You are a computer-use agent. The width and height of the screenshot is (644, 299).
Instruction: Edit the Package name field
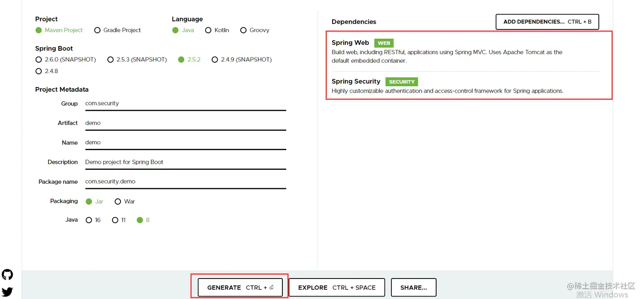(185, 182)
